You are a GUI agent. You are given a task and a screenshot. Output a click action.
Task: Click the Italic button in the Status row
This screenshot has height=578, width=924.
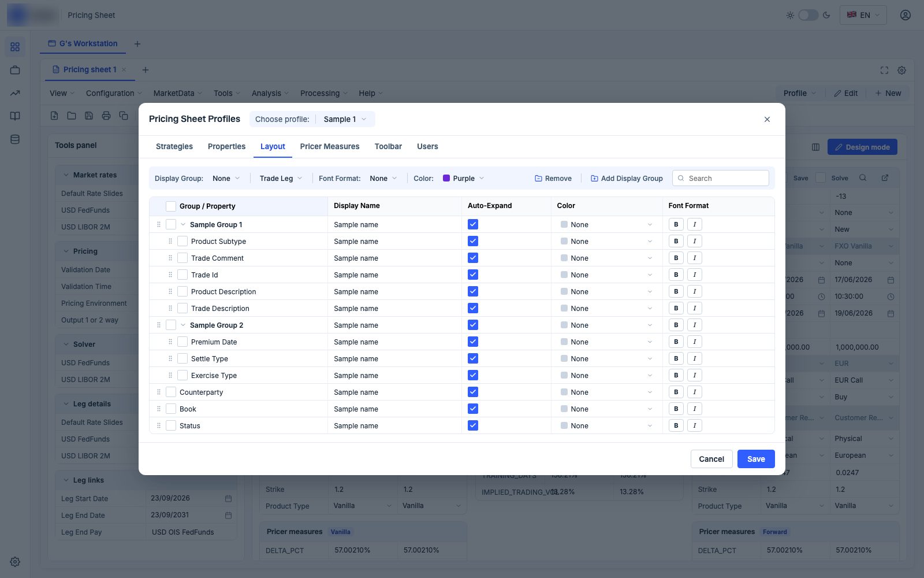[x=695, y=425]
